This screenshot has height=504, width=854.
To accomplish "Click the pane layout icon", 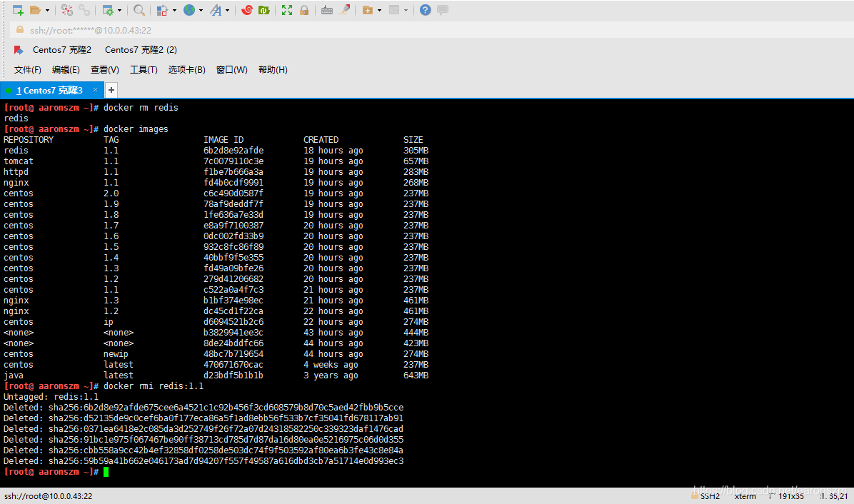I will tap(394, 10).
